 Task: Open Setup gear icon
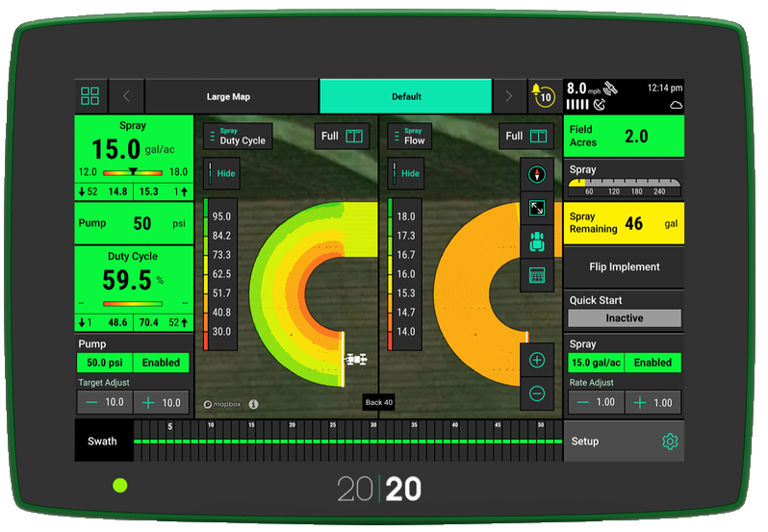click(670, 442)
